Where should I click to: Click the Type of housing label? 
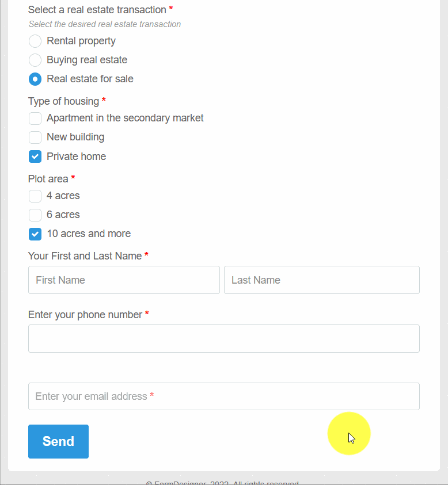pos(63,101)
